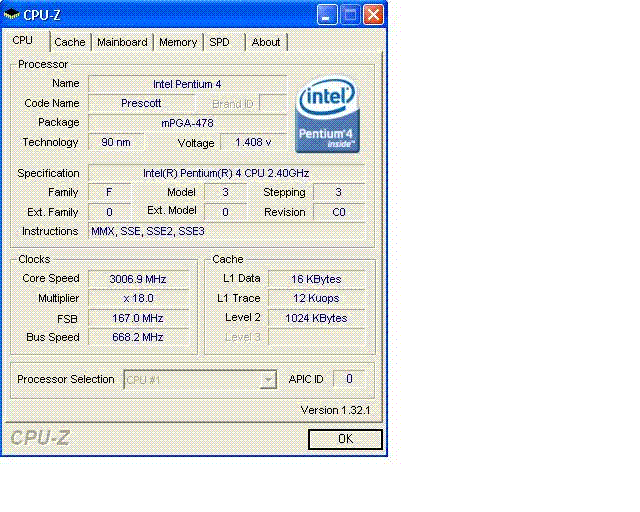Select the CPU tab
The height and width of the screenshot is (512, 640).
(25, 40)
